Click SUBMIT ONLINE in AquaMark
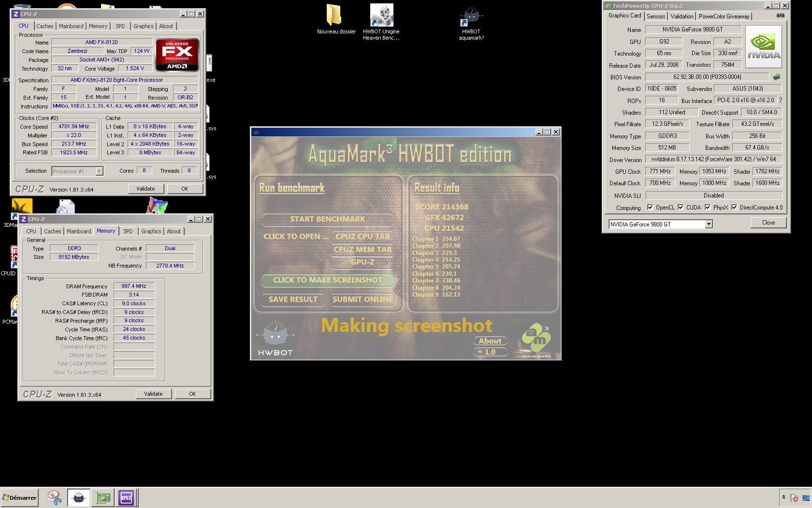Image resolution: width=812 pixels, height=508 pixels. [362, 299]
